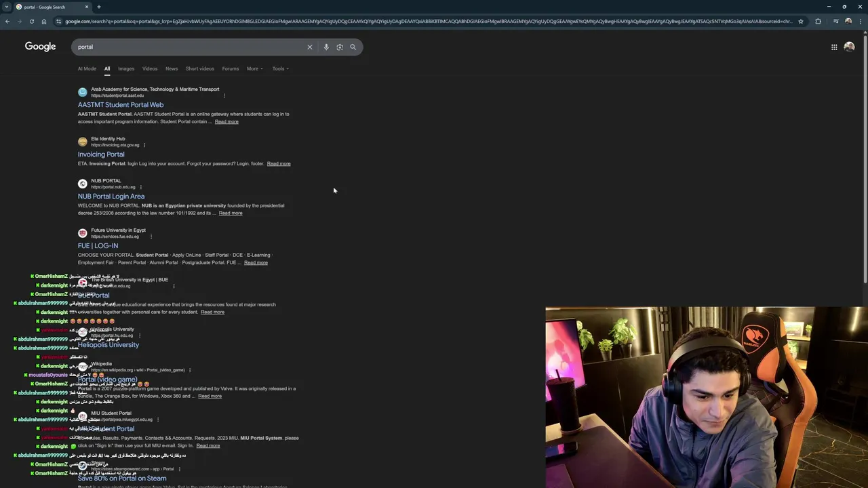The image size is (868, 488).
Task: Open three-dot options for Wikipedia result
Action: 190,370
